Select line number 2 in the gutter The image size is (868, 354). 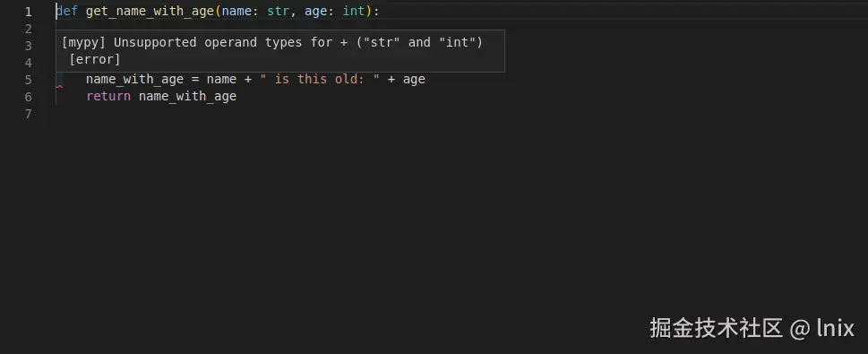tap(29, 29)
